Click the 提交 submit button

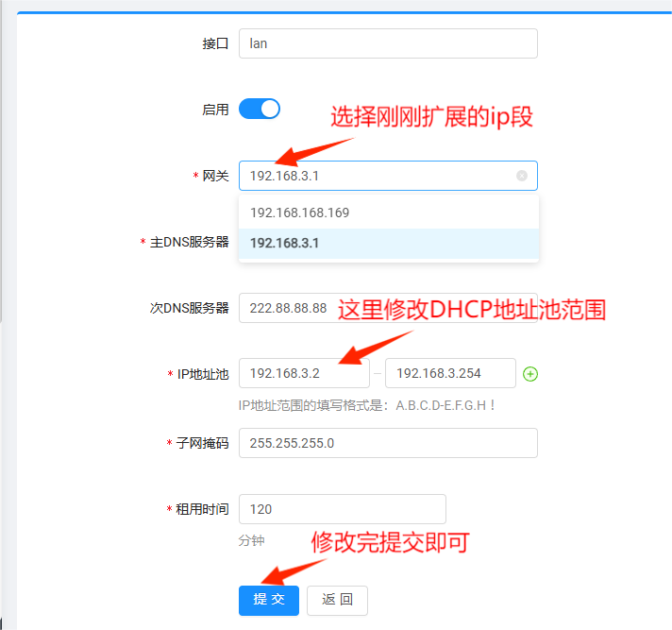(269, 600)
